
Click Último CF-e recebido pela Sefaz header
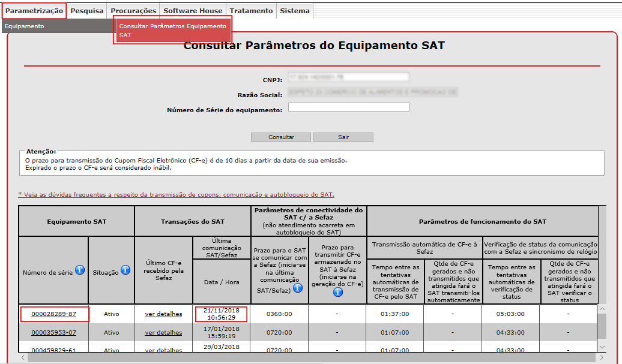[163, 270]
